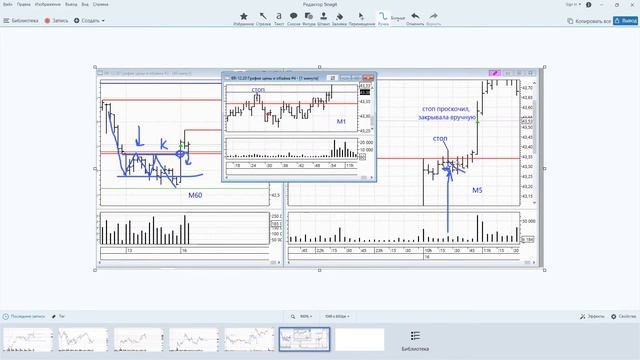This screenshot has height=360, width=640.
Task: Click the info icon beside Sign in
Action: [589, 4]
